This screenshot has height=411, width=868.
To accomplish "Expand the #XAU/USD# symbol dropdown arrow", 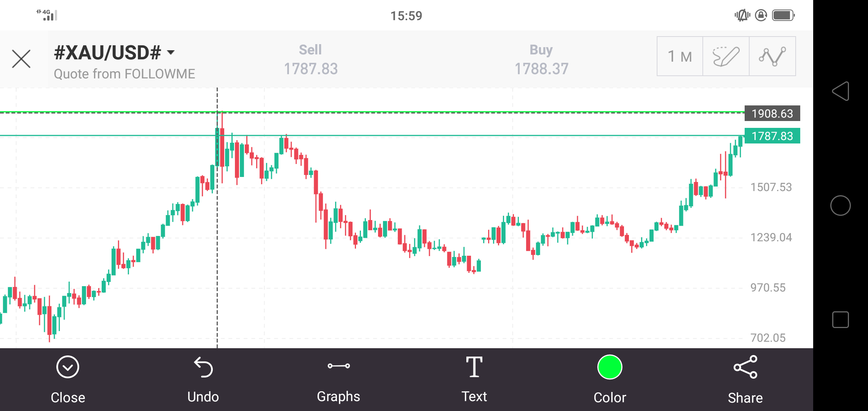I will pyautogui.click(x=171, y=53).
